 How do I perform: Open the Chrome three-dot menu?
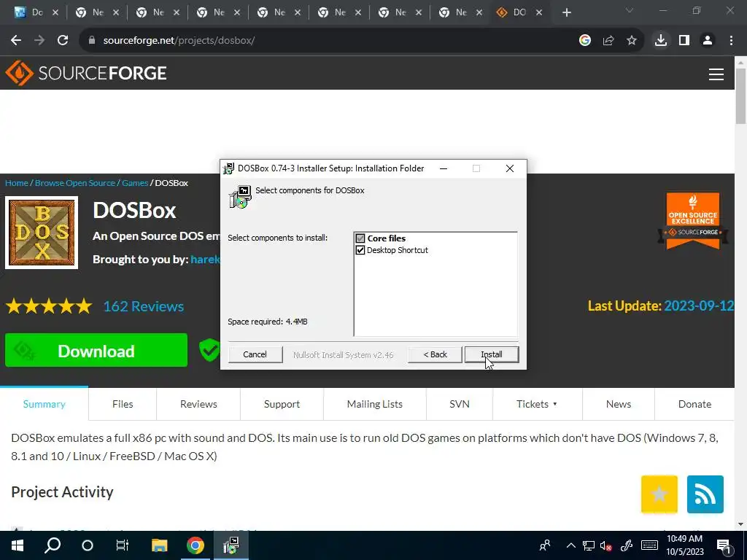point(731,41)
